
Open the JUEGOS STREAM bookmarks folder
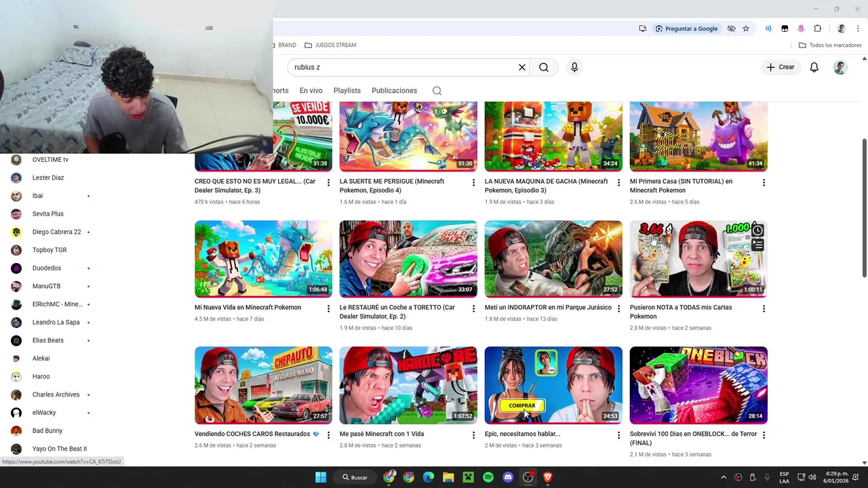[330, 45]
